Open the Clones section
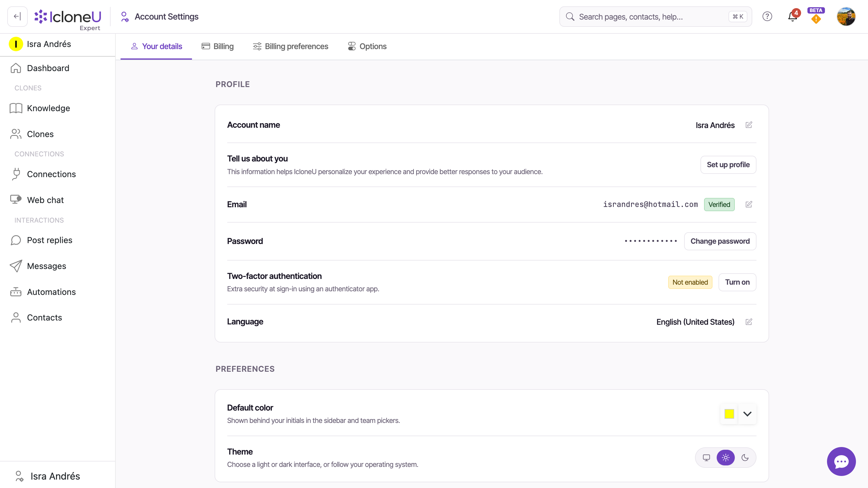The width and height of the screenshot is (868, 488). click(58, 134)
